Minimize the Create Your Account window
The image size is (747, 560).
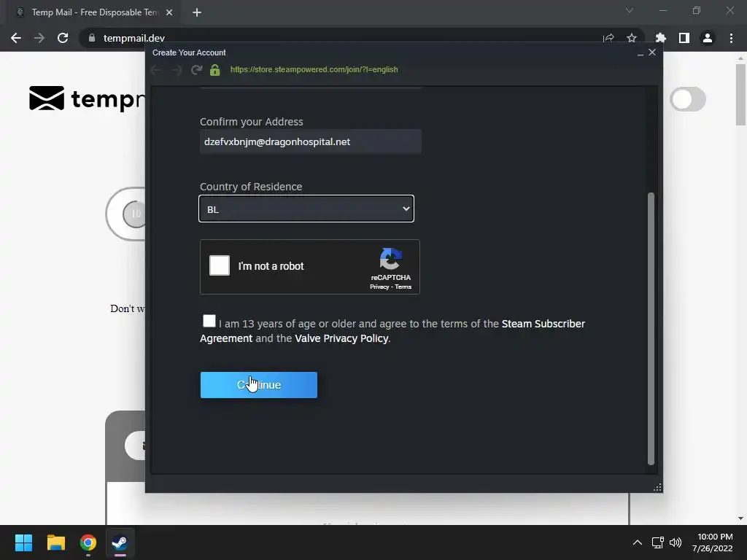(x=640, y=53)
